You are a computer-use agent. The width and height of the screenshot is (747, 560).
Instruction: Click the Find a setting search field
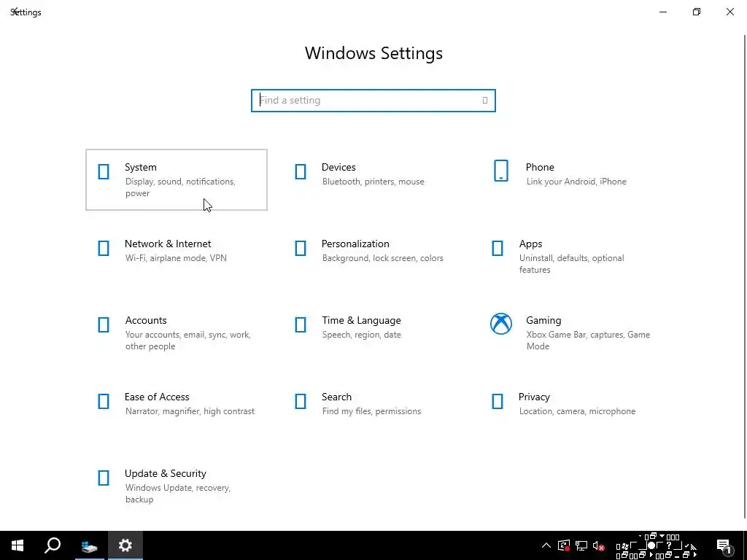(x=373, y=101)
